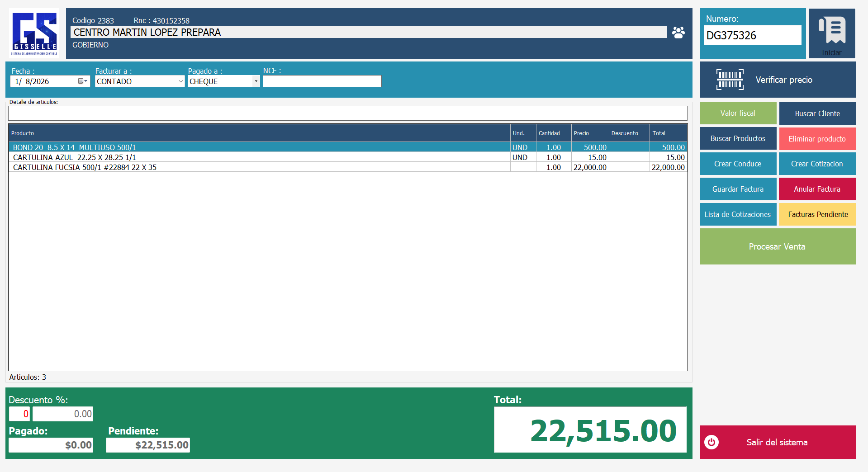This screenshot has width=868, height=472.
Task: Open the Pagado a payment method dropdown
Action: (256, 81)
